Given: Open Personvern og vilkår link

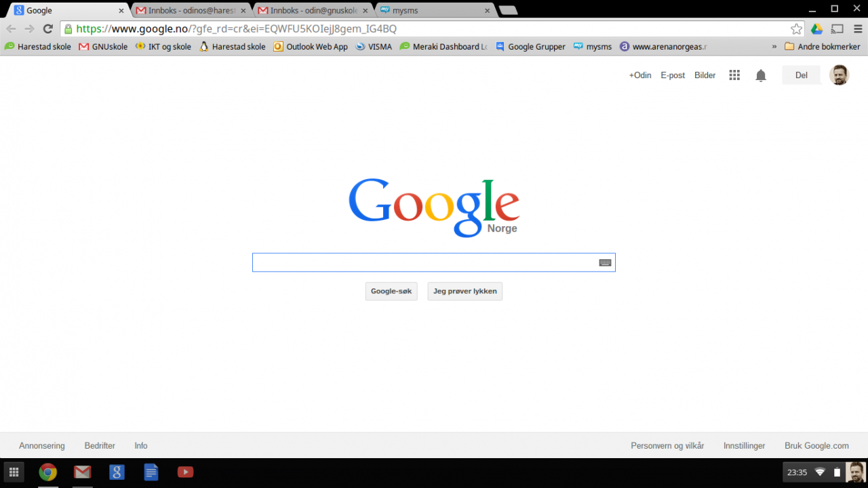Looking at the screenshot, I should (x=667, y=446).
